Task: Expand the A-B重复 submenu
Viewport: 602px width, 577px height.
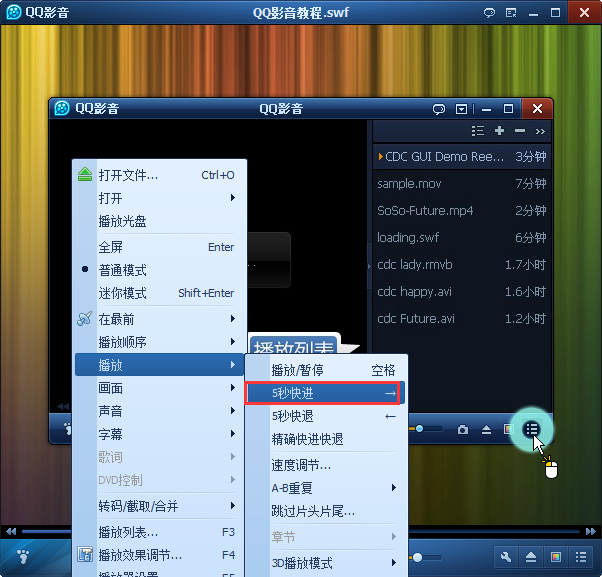Action: point(326,488)
